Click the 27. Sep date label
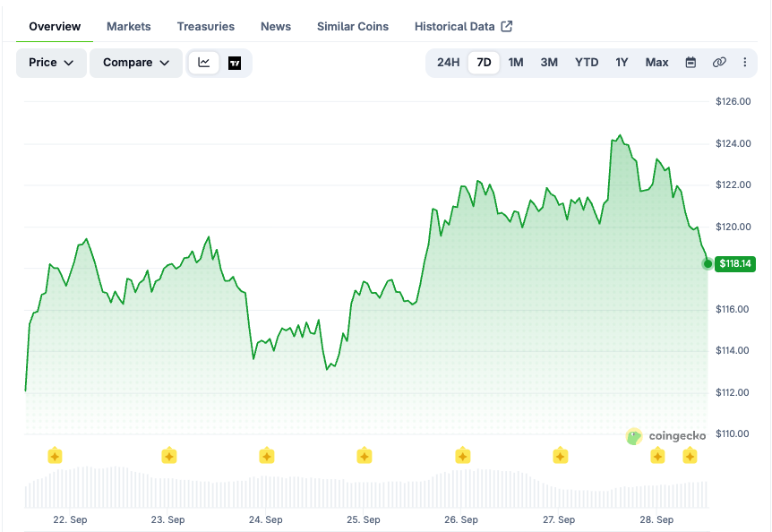Screen dimensions: 772x532 [559, 519]
